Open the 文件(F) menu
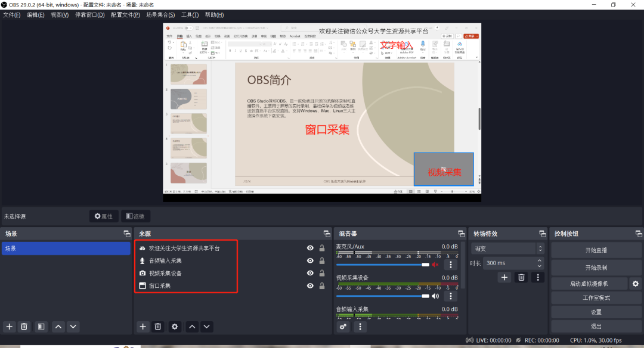The width and height of the screenshot is (644, 348). click(x=12, y=15)
